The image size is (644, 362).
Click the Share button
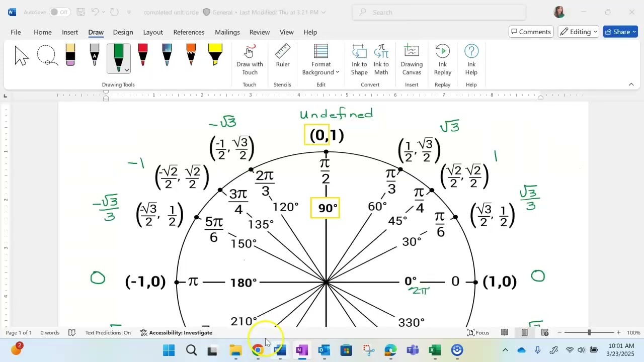point(620,32)
